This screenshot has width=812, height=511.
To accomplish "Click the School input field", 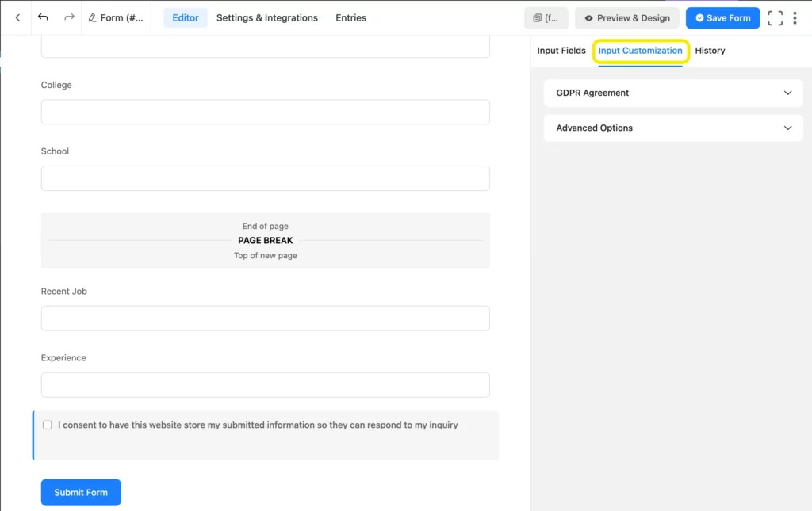I will coord(265,178).
